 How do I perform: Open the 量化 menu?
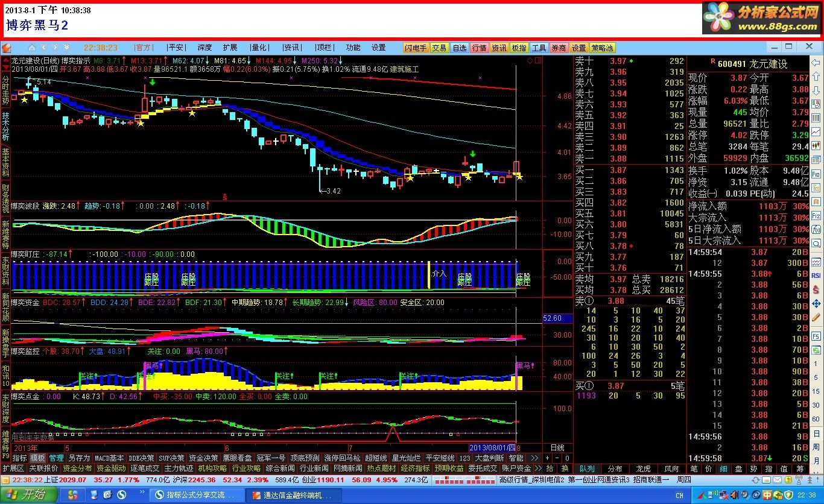click(x=260, y=48)
